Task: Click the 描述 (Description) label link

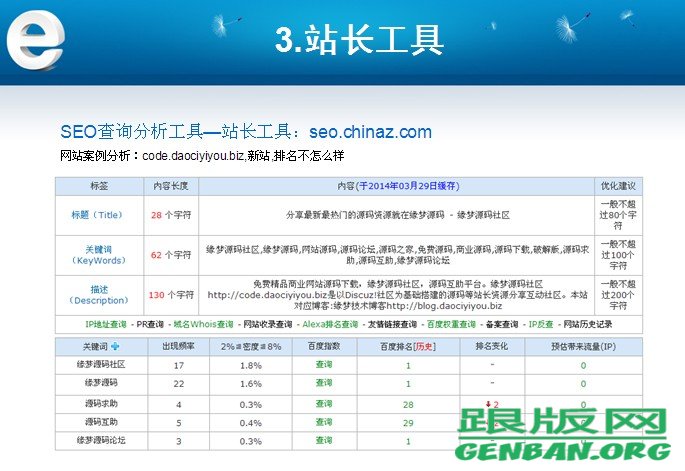Action: (98, 295)
